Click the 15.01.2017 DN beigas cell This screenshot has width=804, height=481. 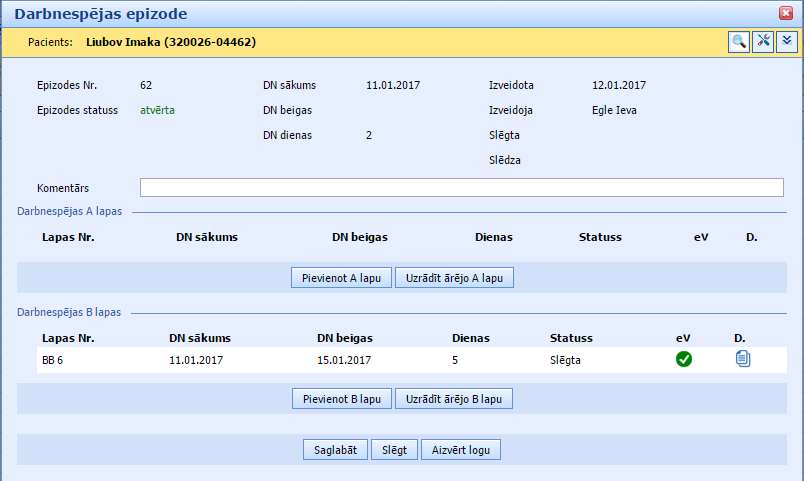click(344, 360)
